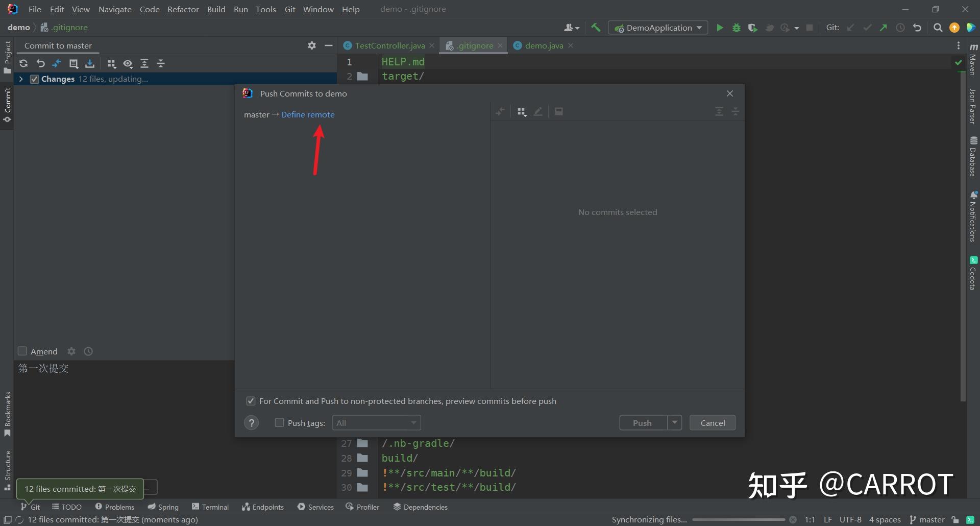
Task: Open the Refactor menu
Action: (x=183, y=9)
